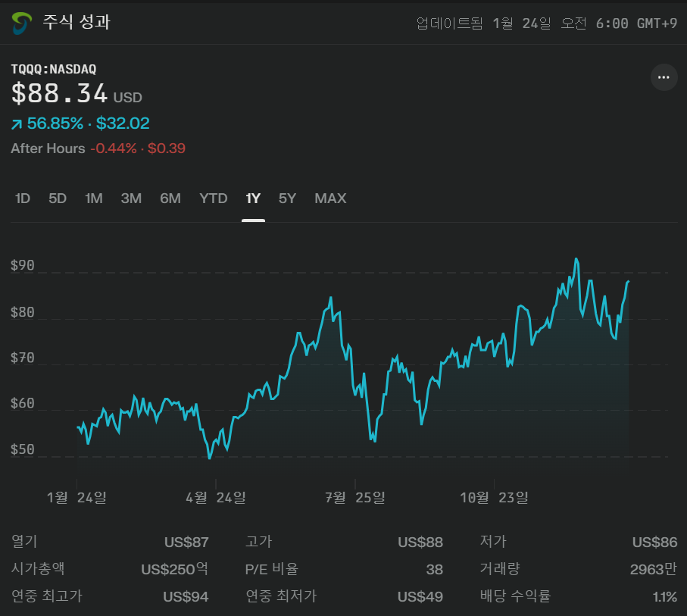Viewport: 687px width, 616px height.
Task: Switch to the 1D time range
Action: (x=23, y=199)
